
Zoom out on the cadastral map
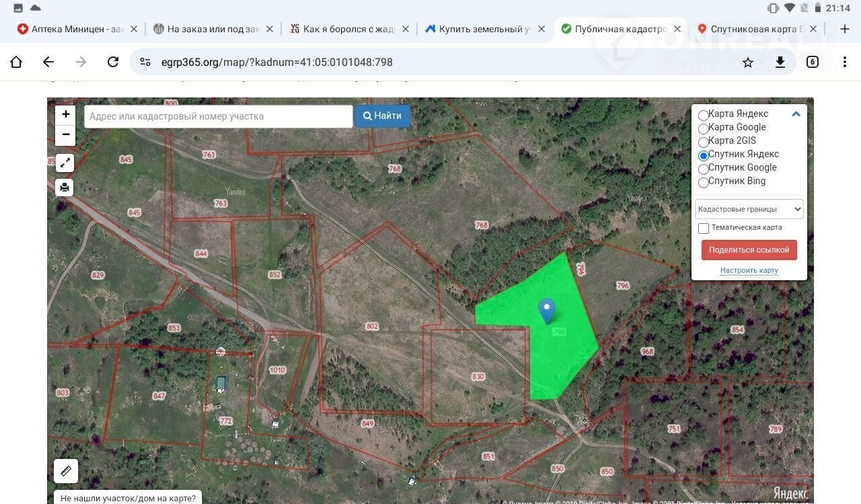(65, 134)
